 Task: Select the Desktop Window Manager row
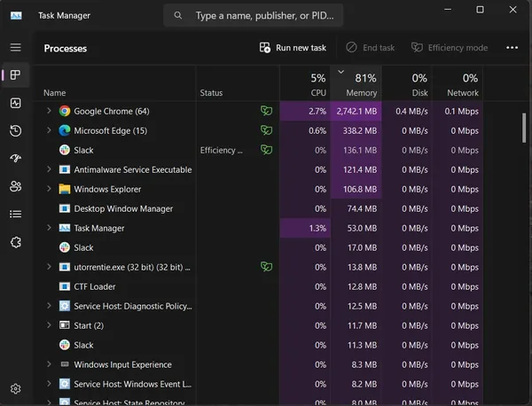[258, 208]
